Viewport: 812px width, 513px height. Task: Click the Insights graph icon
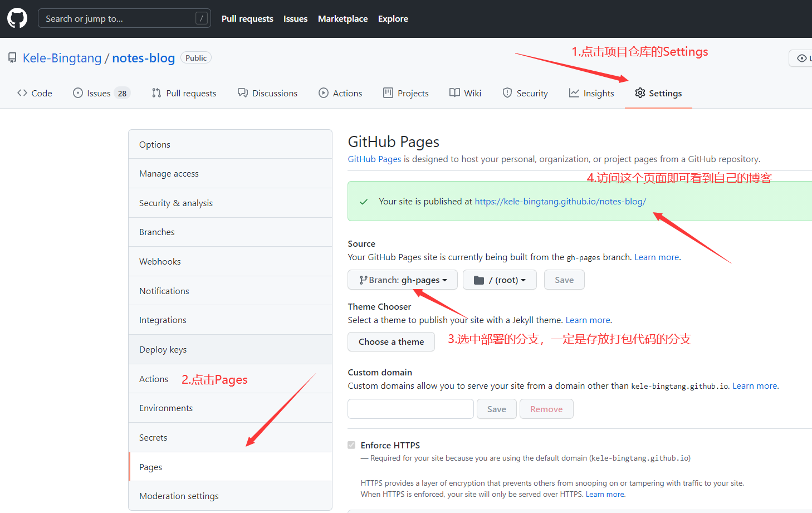point(574,93)
